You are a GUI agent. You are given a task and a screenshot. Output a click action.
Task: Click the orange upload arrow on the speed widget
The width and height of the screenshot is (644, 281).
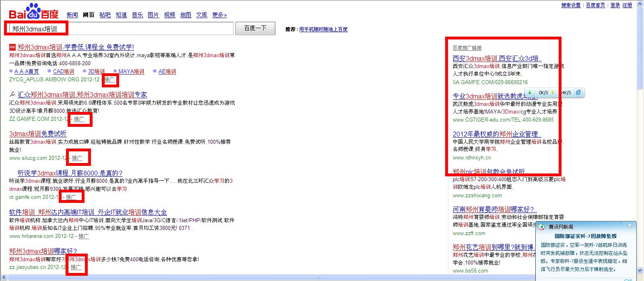tap(553, 93)
